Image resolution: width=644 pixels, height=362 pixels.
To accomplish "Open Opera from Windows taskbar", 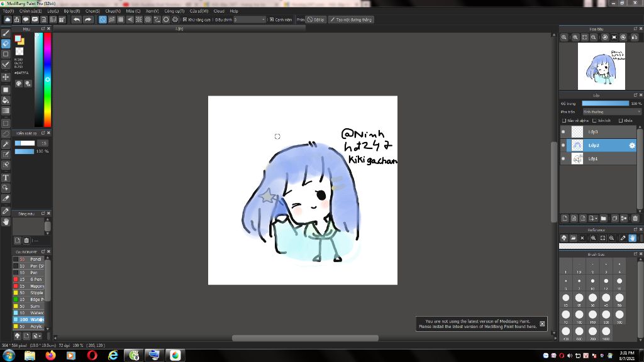I will pos(92,355).
